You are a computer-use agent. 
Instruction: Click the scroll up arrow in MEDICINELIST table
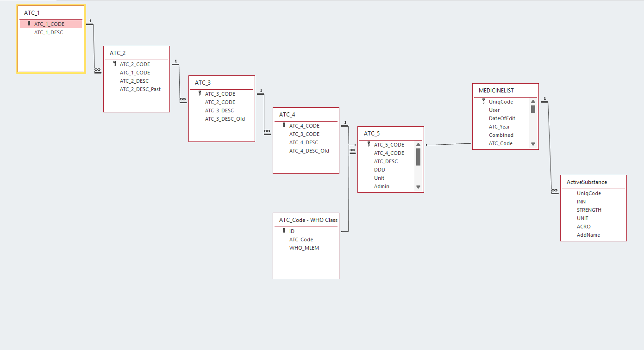click(x=533, y=102)
